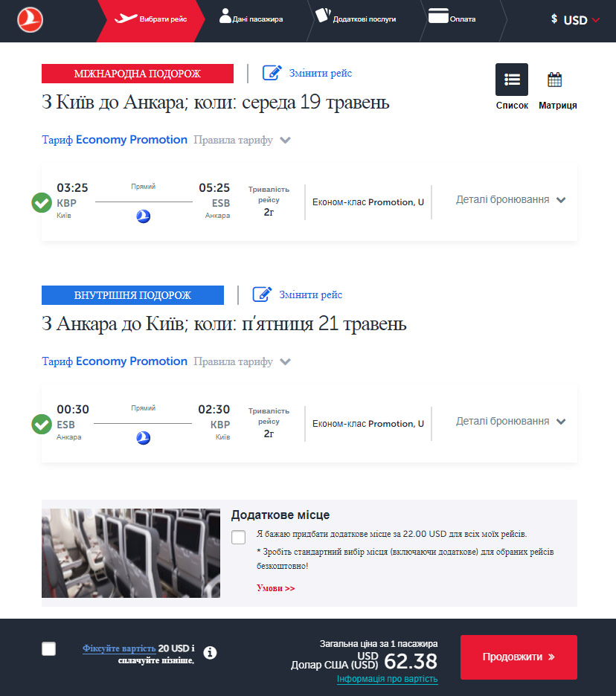Expand Деталі бронювання for the Київ–Анкара flight
The width and height of the screenshot is (616, 696).
coord(510,200)
